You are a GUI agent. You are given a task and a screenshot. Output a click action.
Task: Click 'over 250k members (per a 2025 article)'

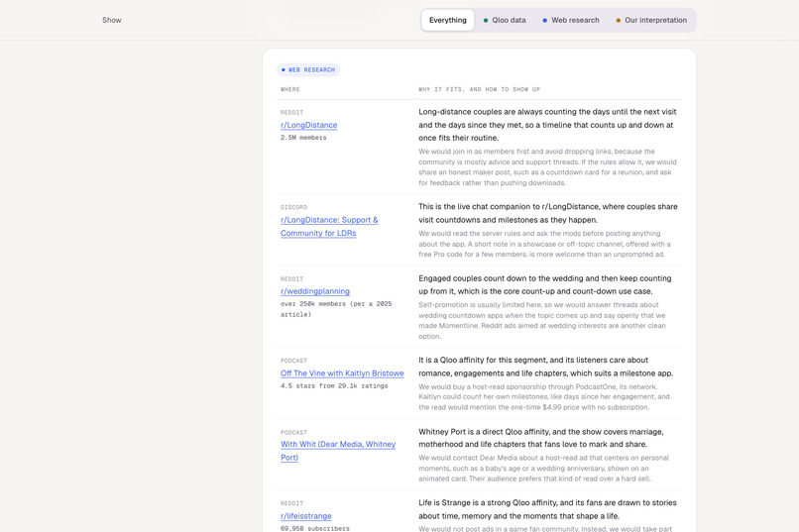click(336, 309)
